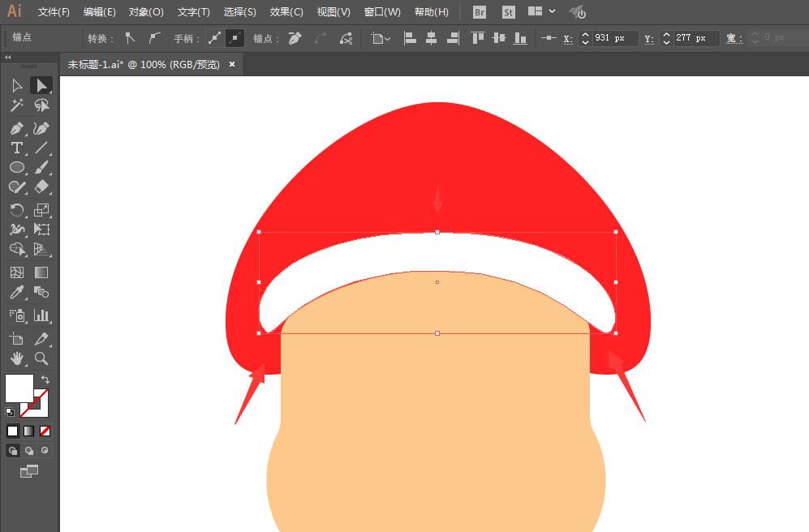Remove selected anchor points button
809x532 pixels.
pos(295,38)
